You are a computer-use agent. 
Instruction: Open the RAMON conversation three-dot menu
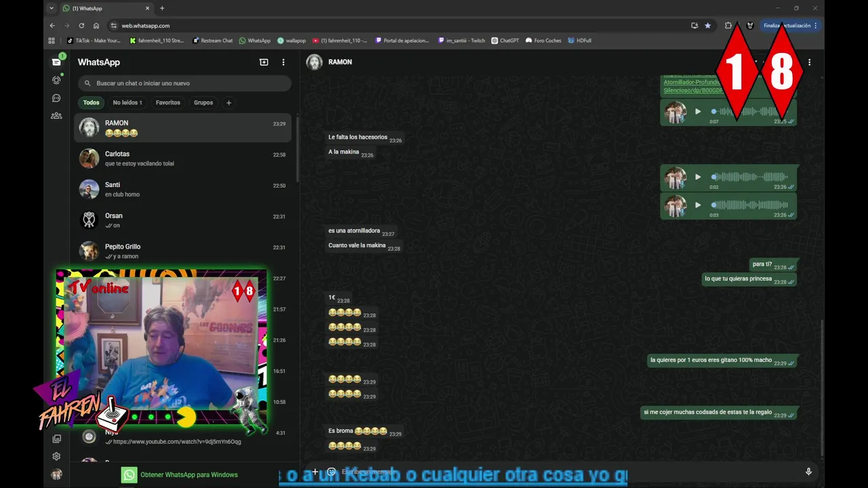click(809, 62)
